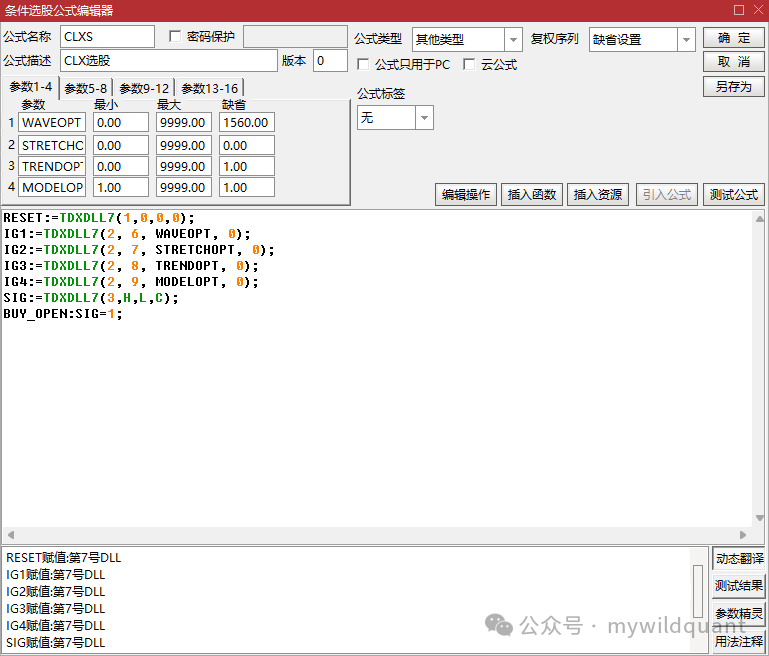Click the BUY_OPEN:SIG=1 code line

coord(63,314)
